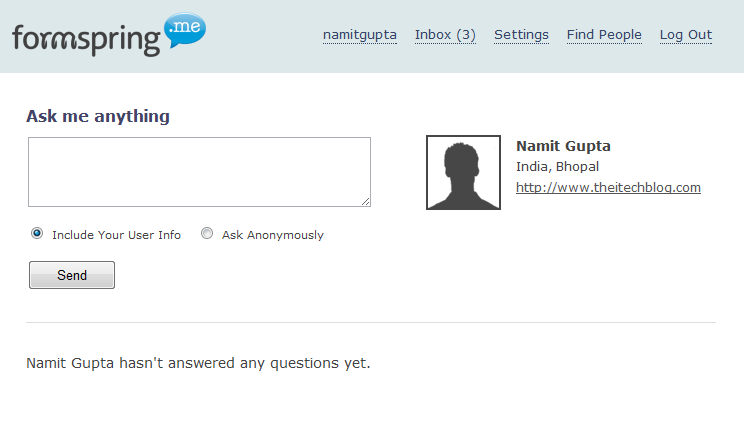Screen dimensions: 744x429
Task: Click the text area resize grip
Action: 365,202
